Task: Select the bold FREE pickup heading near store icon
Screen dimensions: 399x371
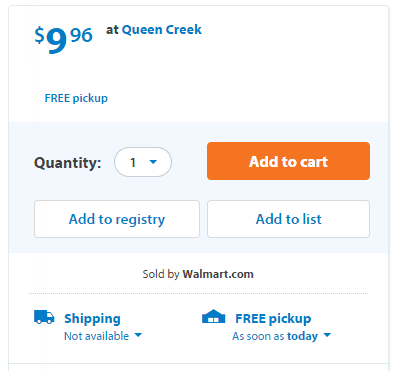Action: [x=273, y=318]
